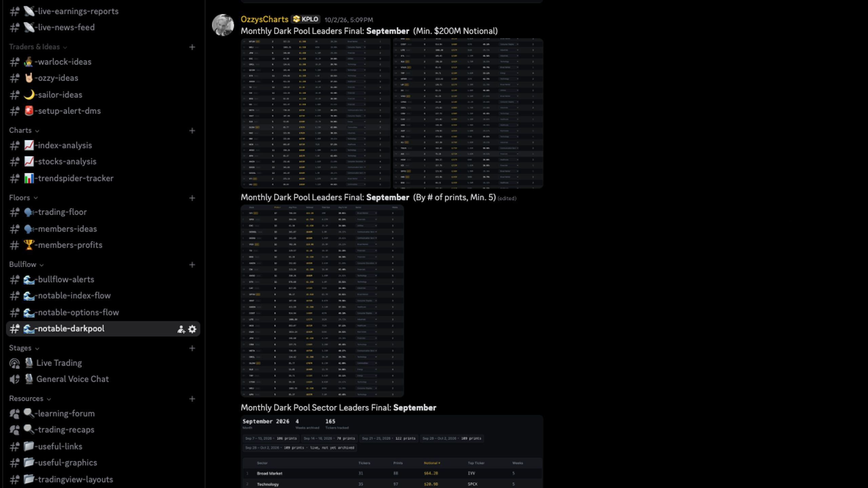The height and width of the screenshot is (488, 868).
Task: Collapse the Stages category
Action: pyautogui.click(x=24, y=348)
